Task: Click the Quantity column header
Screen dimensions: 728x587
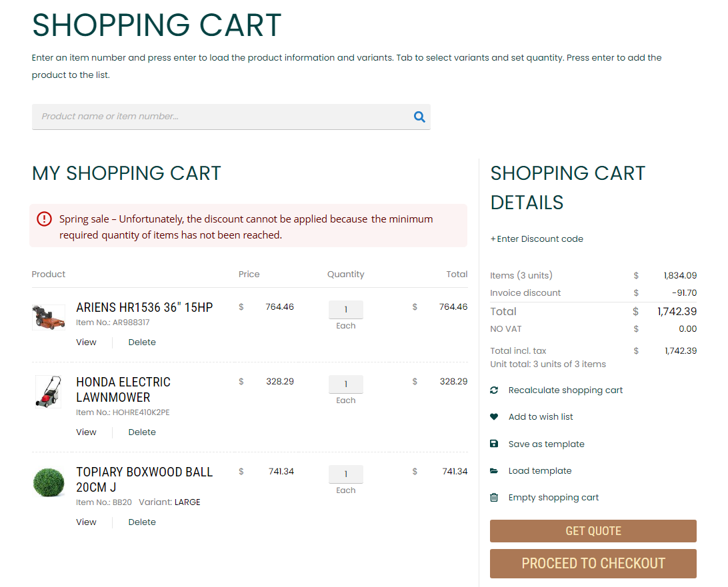Action: point(346,275)
